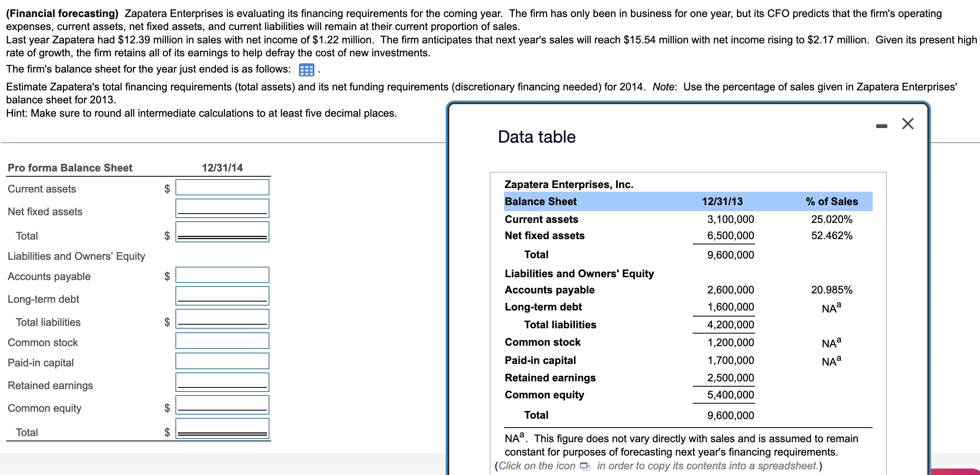
Task: Click the NAᵃ footnote text
Action: pos(514,438)
